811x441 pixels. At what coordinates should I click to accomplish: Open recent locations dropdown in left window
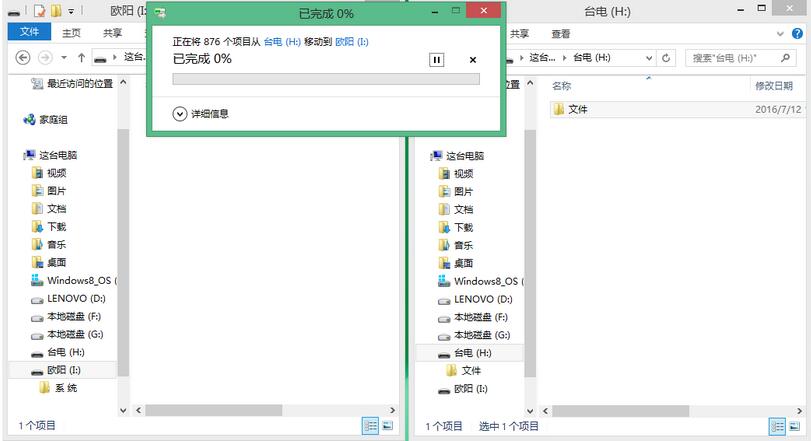point(64,57)
